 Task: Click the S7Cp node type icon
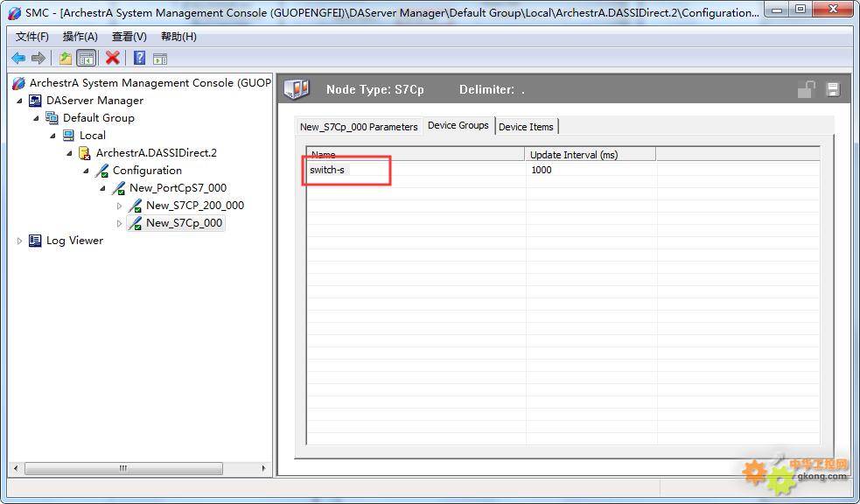297,89
